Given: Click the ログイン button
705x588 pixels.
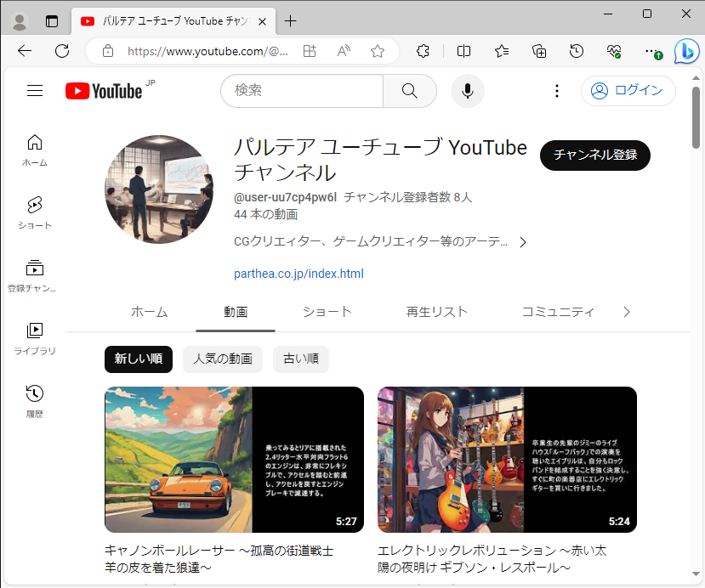Looking at the screenshot, I should [628, 91].
